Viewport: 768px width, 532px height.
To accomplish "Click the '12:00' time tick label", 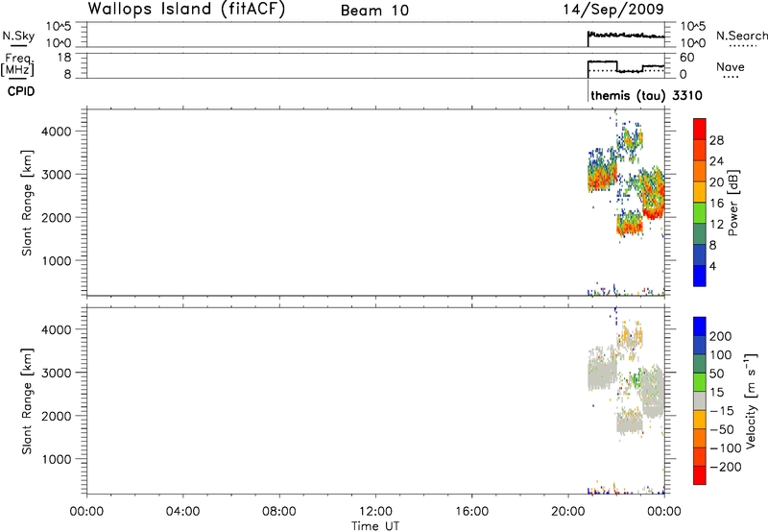I will pos(375,512).
